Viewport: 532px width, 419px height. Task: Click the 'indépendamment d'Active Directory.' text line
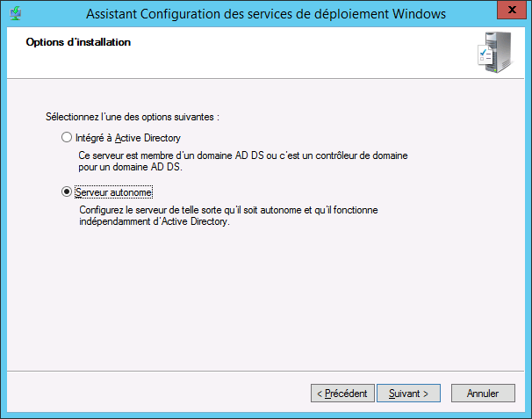tap(154, 221)
